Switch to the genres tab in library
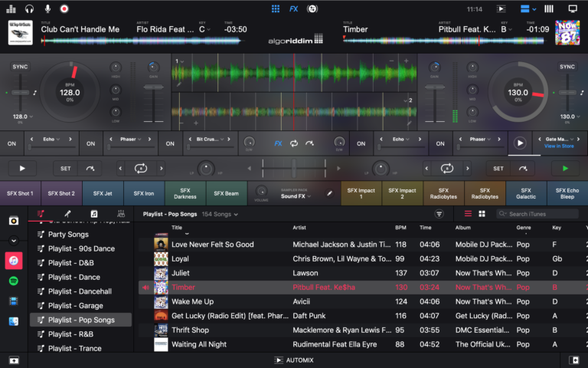The height and width of the screenshot is (368, 588). pos(121,214)
